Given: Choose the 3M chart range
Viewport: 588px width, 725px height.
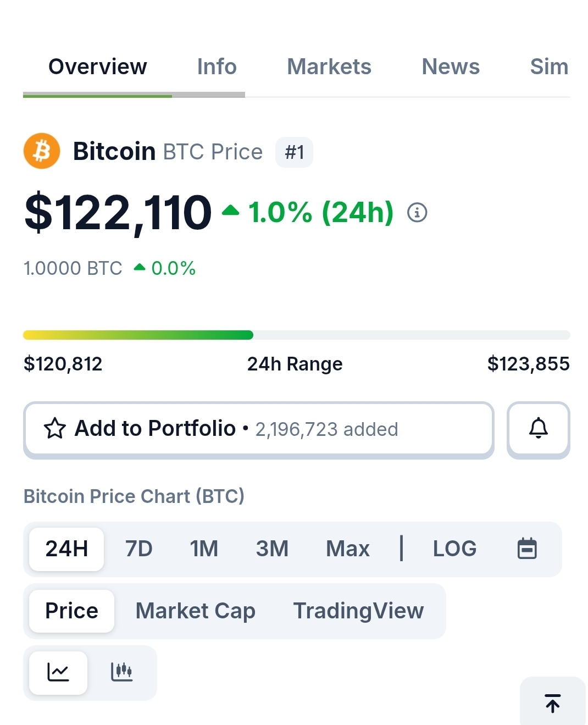Looking at the screenshot, I should 272,549.
